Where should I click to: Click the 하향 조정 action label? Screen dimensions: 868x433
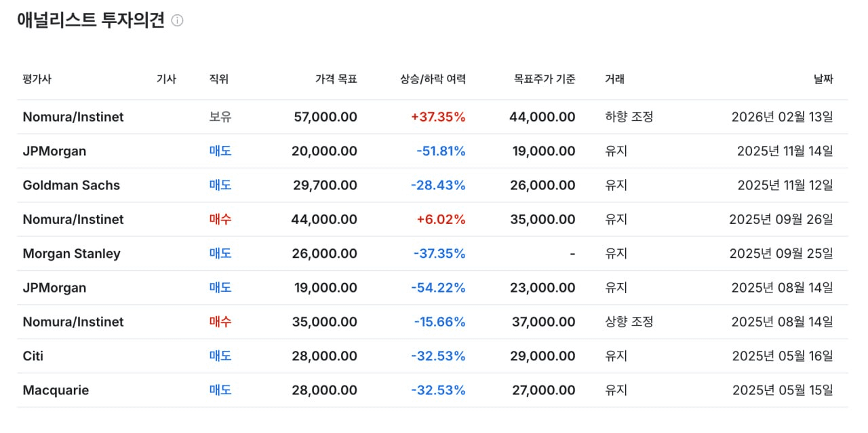(x=629, y=117)
